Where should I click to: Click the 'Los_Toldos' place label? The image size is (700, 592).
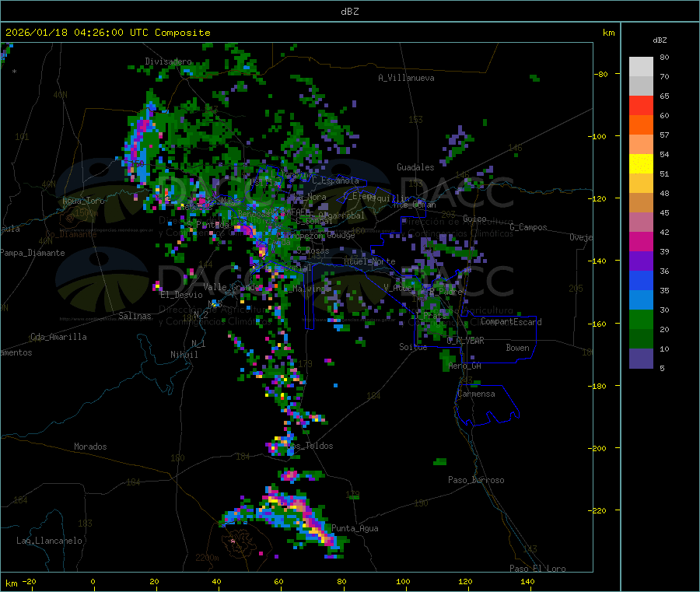310,446
